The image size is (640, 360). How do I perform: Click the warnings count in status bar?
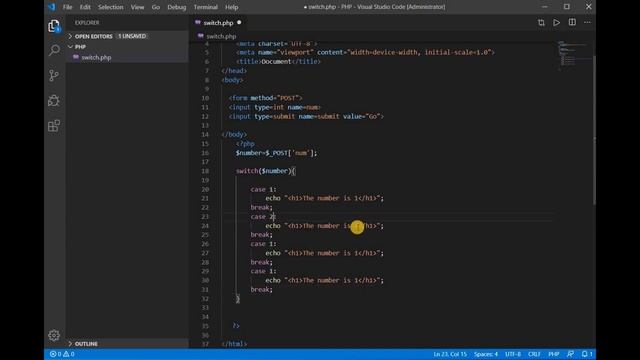coord(69,354)
